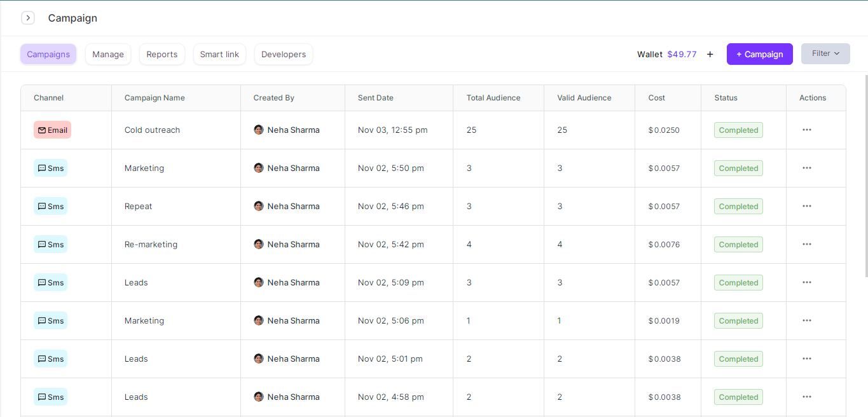868x417 pixels.
Task: Open the actions menu for the Leads campaign
Action: 806,282
